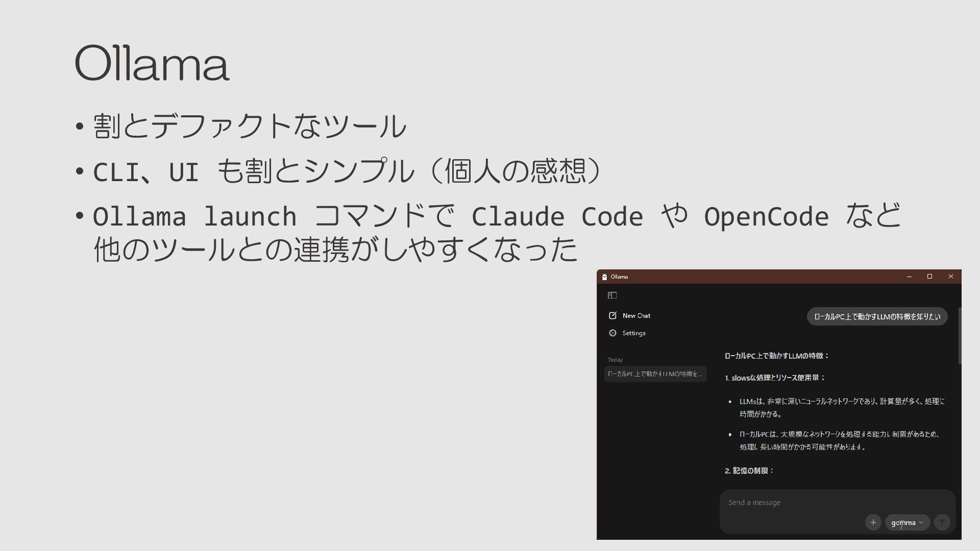Open the gemma model selector
Viewport: 980px width, 551px height.
[x=903, y=522]
